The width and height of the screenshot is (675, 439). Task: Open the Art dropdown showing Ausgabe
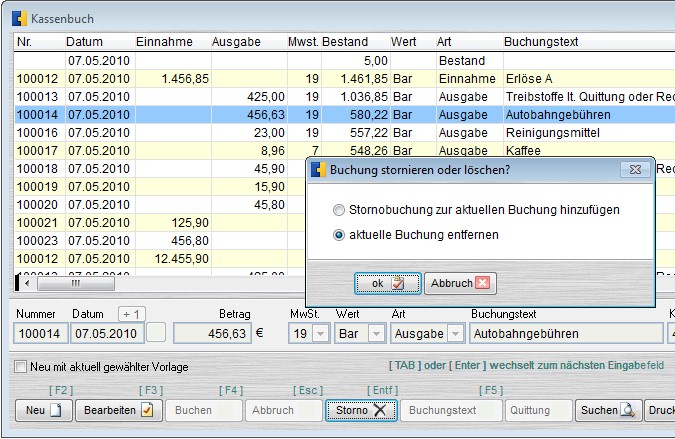(x=453, y=333)
